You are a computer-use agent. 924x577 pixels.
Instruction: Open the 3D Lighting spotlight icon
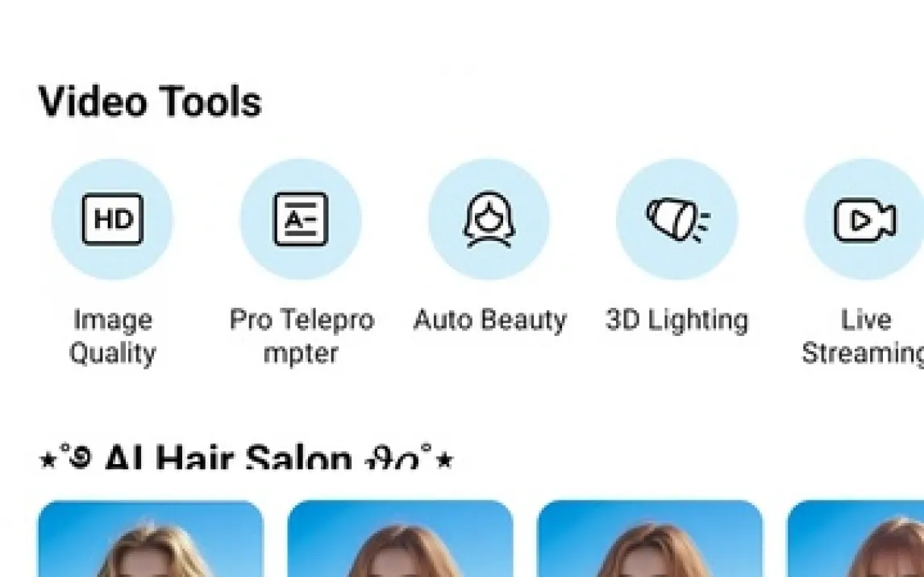[677, 219]
